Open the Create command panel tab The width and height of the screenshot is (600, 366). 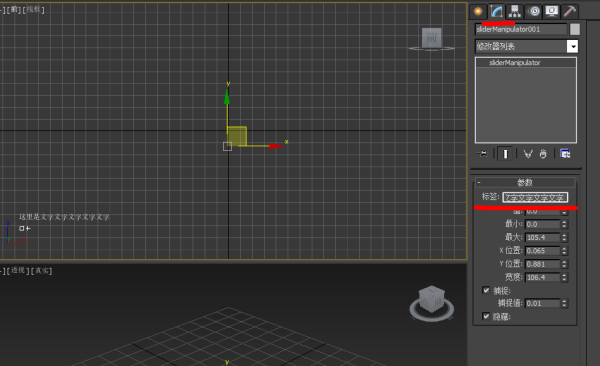tap(478, 11)
